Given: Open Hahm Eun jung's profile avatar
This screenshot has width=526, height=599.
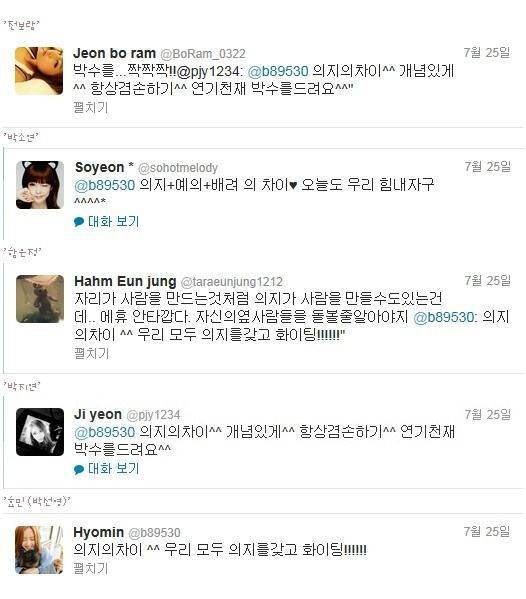Looking at the screenshot, I should (40, 299).
